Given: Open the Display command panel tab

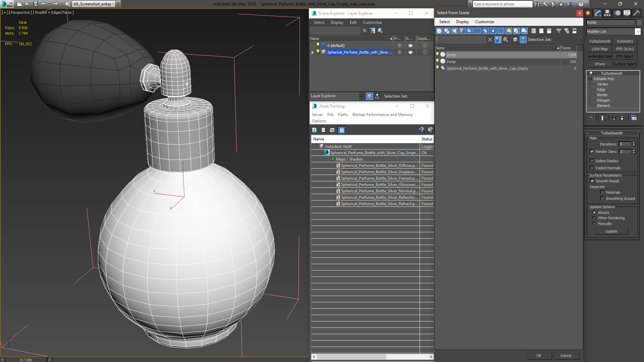Looking at the screenshot, I should (627, 13).
